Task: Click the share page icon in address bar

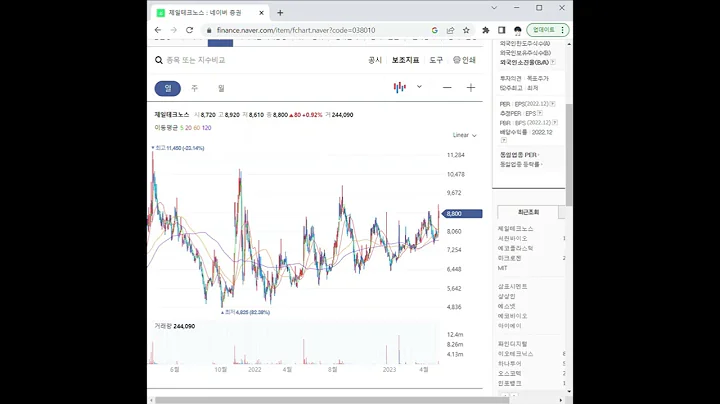Action: click(450, 30)
